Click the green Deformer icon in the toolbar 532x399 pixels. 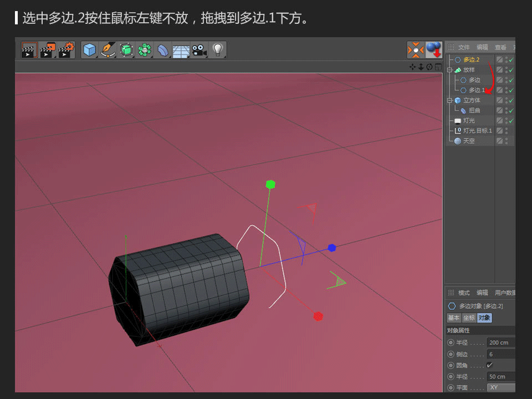coord(144,49)
